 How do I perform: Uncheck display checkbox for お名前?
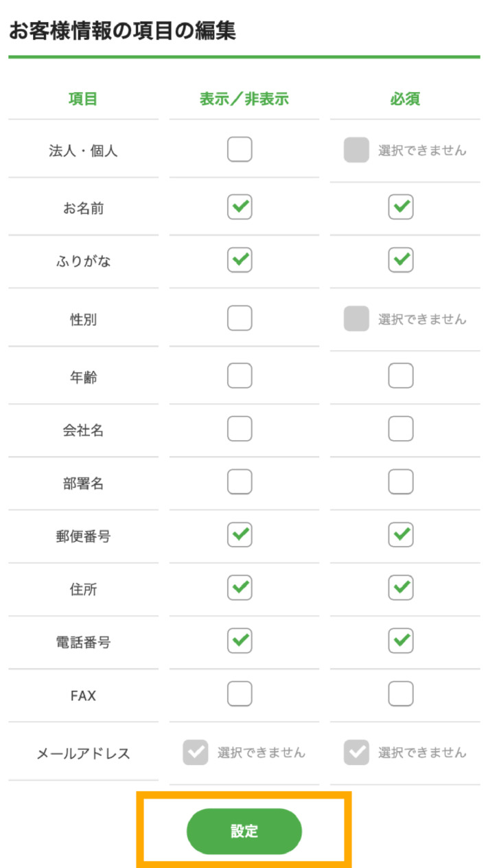(x=240, y=207)
